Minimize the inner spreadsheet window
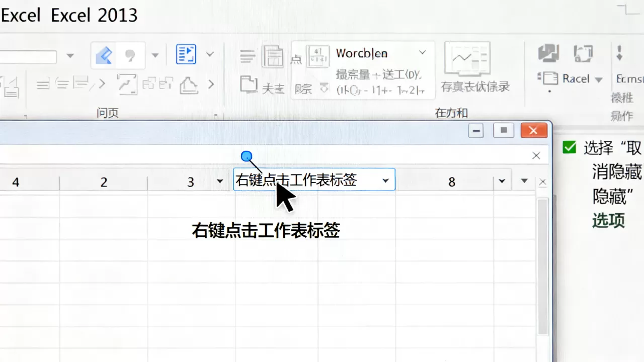The image size is (644, 362). pyautogui.click(x=476, y=131)
